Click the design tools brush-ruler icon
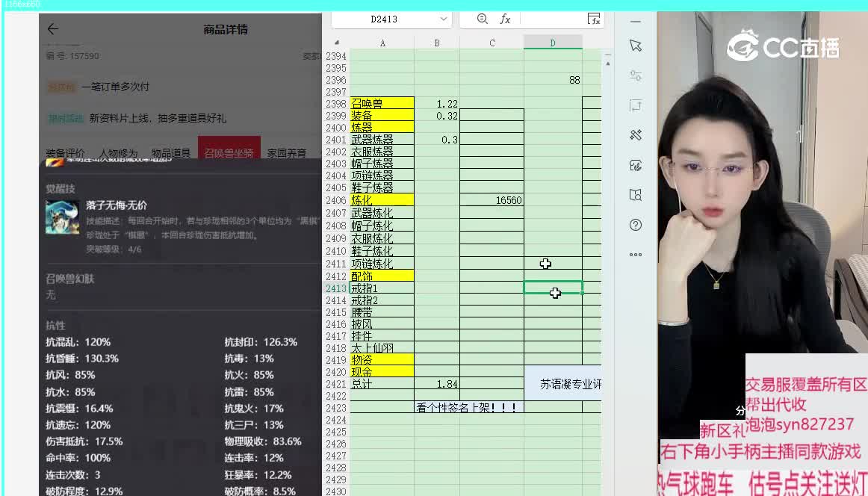Viewport: 868px width, 496px height. click(x=636, y=135)
